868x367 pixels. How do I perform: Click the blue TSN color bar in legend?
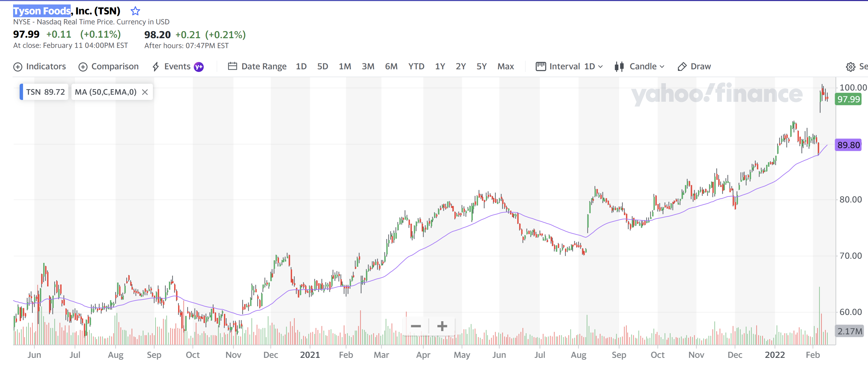point(21,92)
